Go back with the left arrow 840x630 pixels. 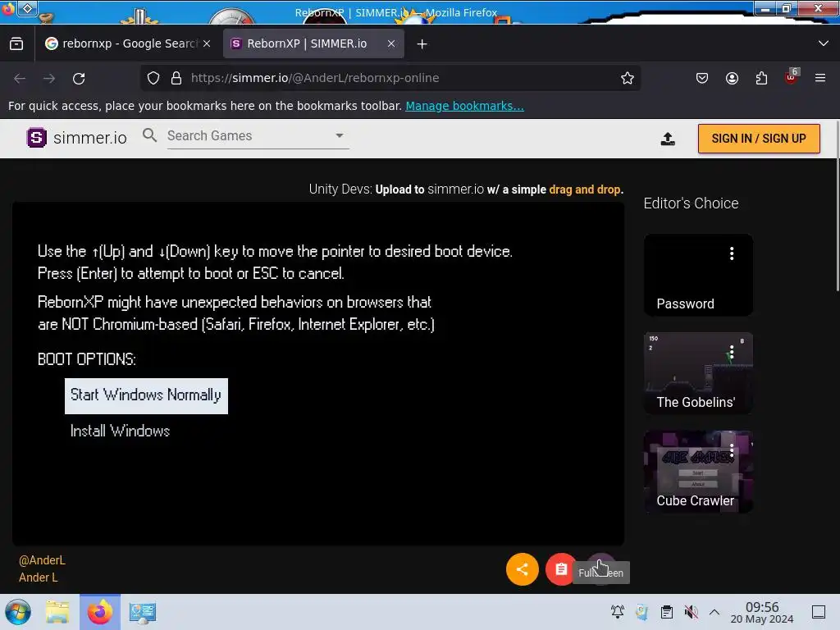coord(20,78)
